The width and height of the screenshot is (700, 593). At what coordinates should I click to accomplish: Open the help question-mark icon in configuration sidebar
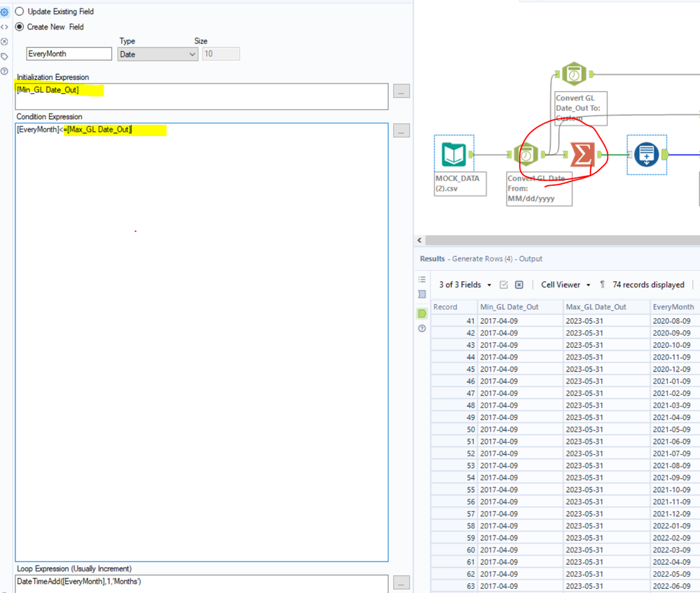coord(4,71)
